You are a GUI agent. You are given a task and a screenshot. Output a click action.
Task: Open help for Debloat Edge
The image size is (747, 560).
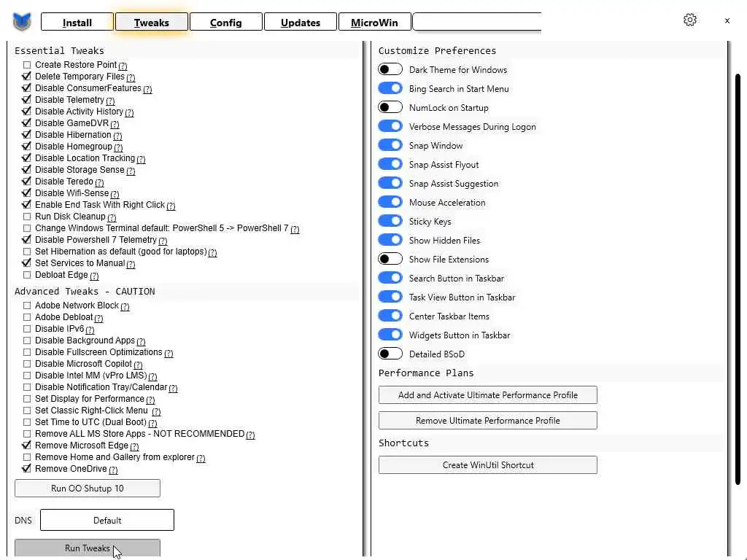94,276
